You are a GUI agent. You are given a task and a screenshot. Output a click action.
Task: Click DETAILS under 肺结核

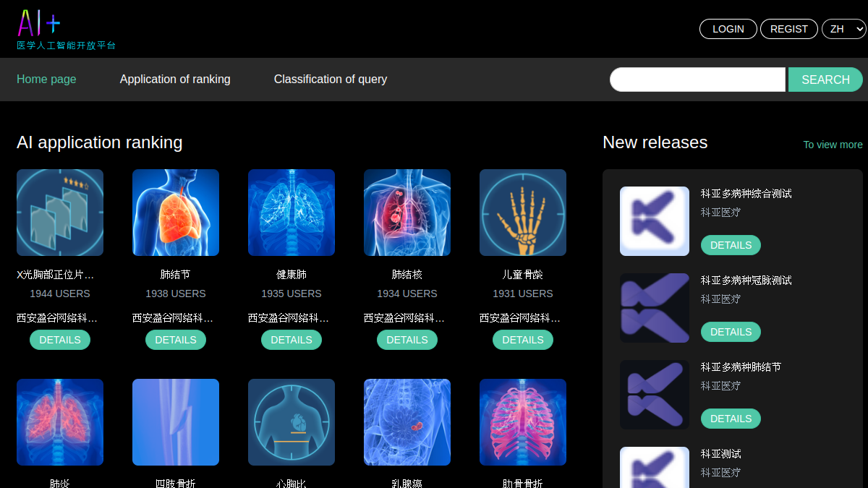tap(407, 340)
